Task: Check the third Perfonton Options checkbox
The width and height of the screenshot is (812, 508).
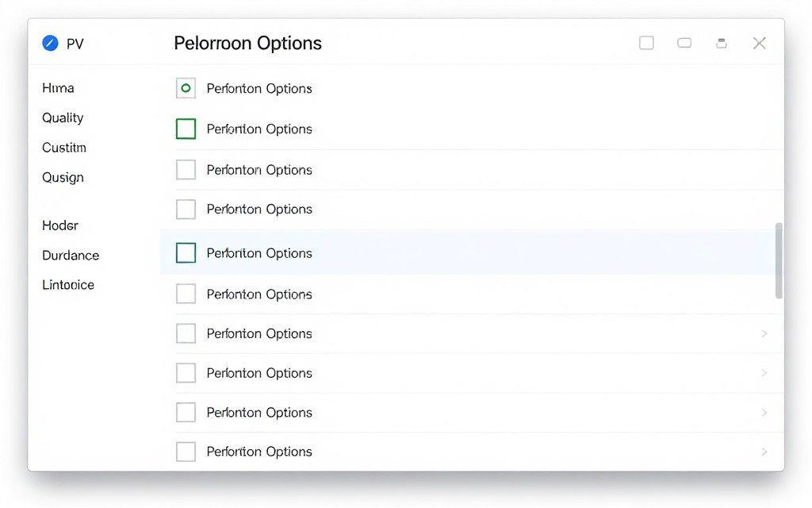Action: [x=186, y=169]
